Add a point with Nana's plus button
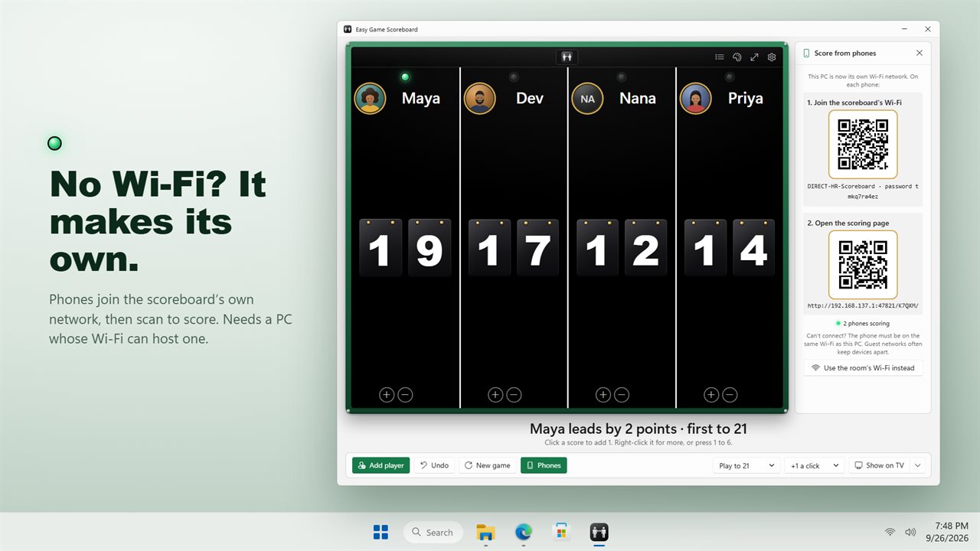The image size is (980, 551). [x=603, y=395]
